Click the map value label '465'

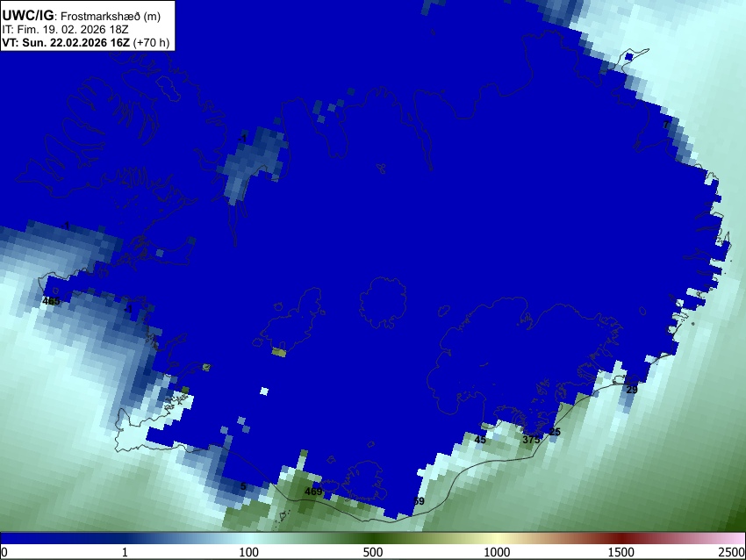[x=51, y=301]
